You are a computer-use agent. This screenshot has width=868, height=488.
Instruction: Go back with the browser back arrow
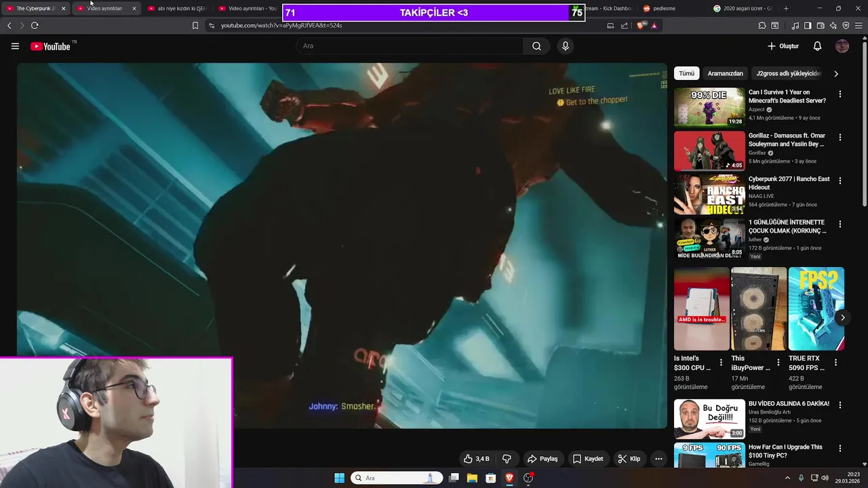pyautogui.click(x=9, y=26)
